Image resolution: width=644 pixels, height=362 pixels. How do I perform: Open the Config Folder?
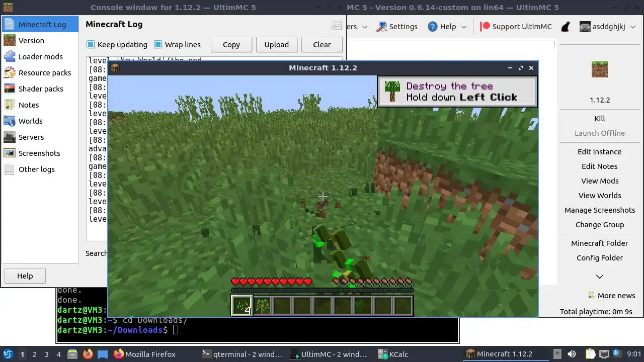(x=600, y=258)
